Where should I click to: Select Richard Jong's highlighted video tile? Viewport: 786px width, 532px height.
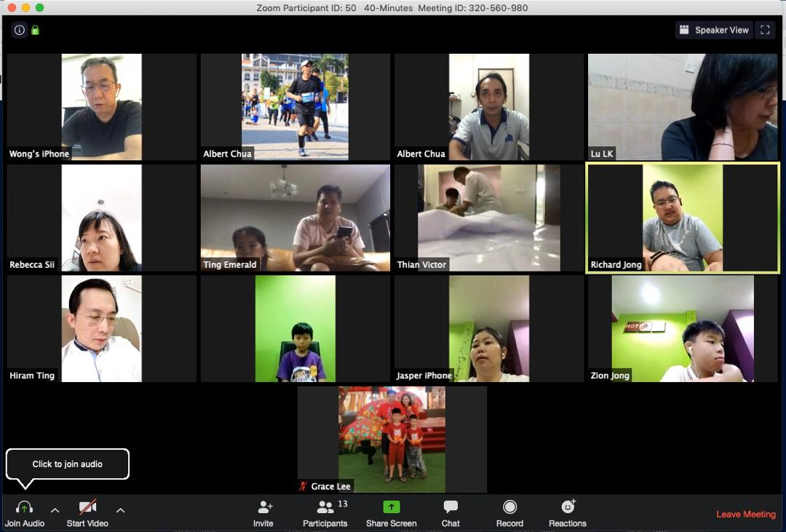pos(683,218)
